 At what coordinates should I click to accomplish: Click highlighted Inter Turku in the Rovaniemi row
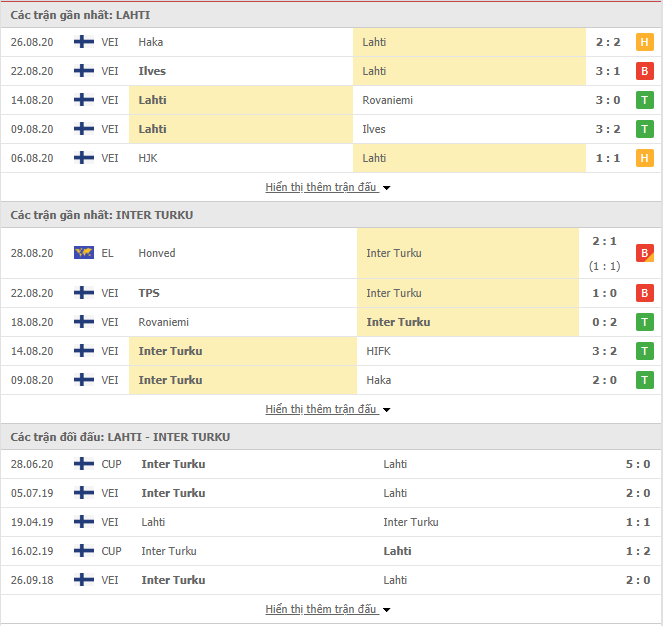tap(398, 322)
